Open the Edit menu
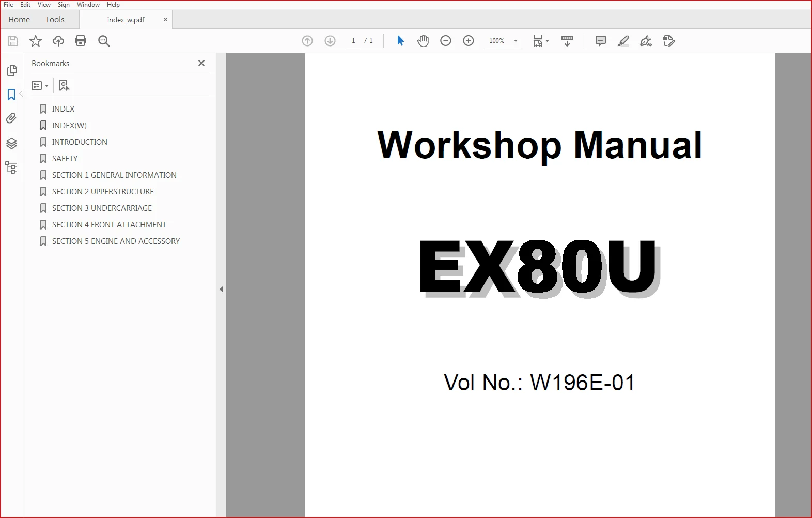The image size is (812, 518). pos(25,5)
